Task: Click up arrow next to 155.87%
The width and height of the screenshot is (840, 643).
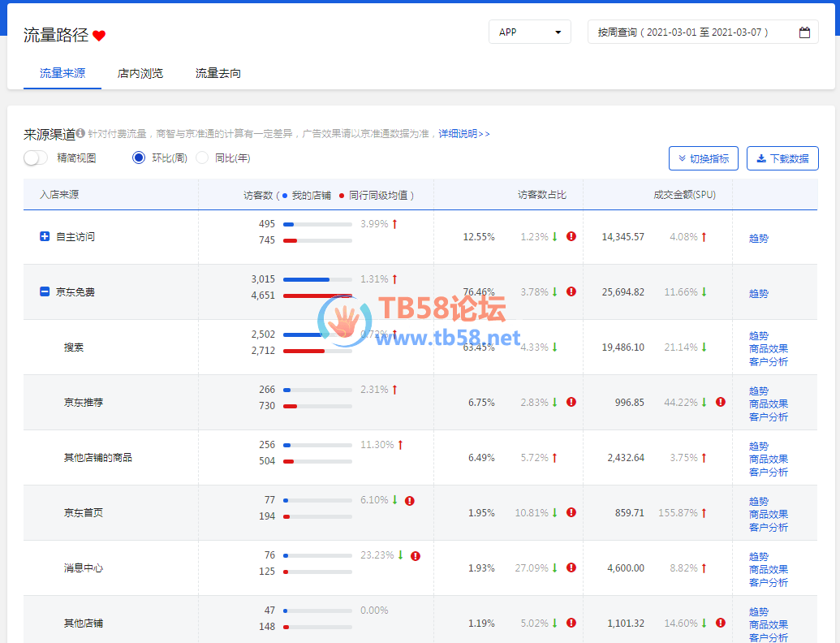Action: point(704,513)
